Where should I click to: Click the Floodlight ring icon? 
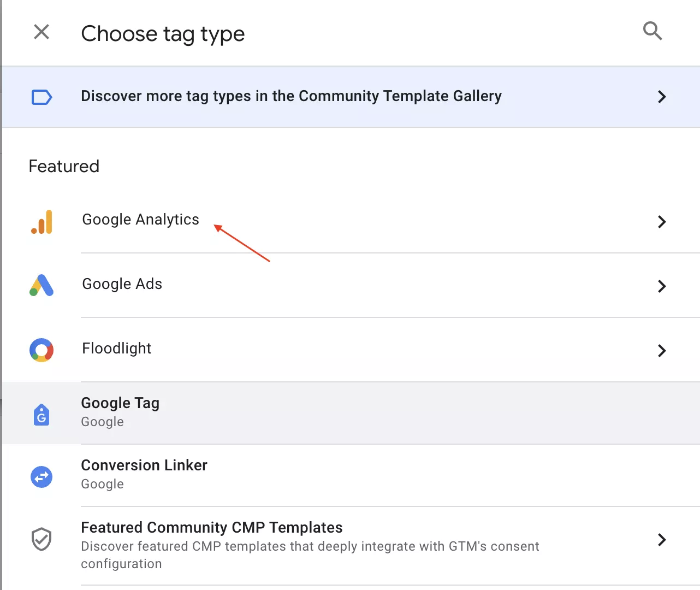point(41,350)
